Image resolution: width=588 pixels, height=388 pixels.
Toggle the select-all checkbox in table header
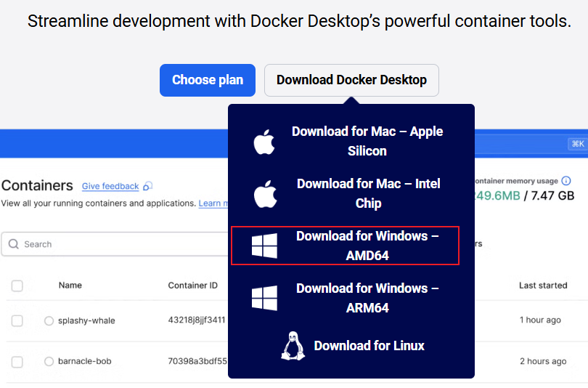pos(17,286)
